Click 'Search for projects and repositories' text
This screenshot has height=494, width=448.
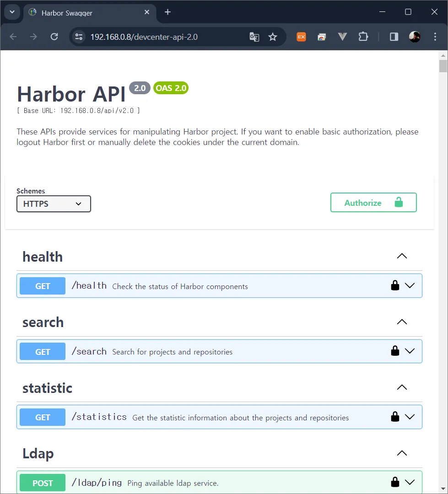[173, 352]
